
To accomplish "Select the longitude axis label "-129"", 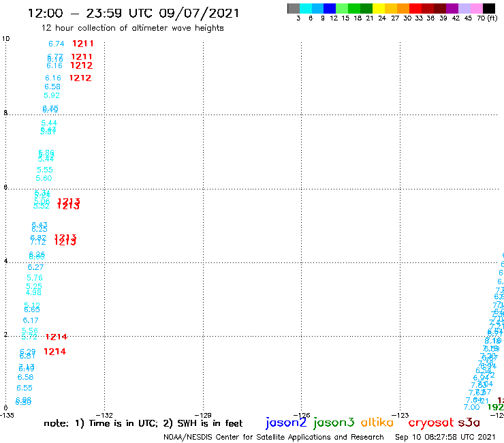I will (x=203, y=415).
